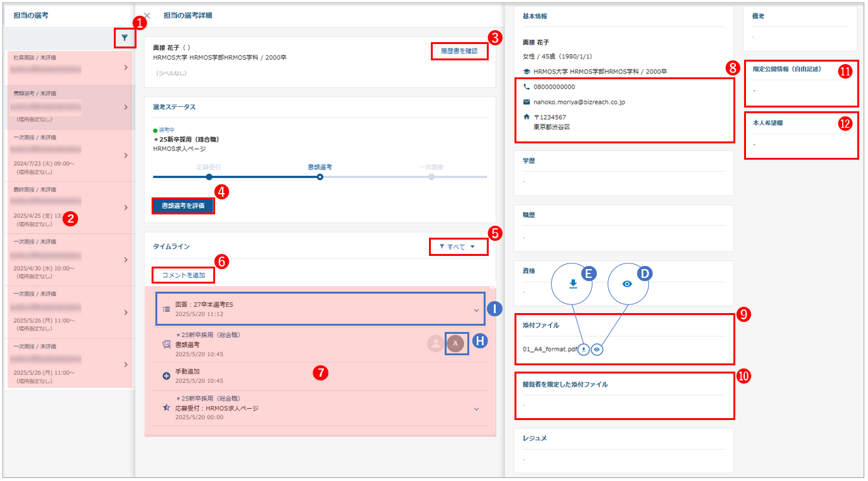Click the plus icon beside 手動追加
This screenshot has height=481, width=868.
167,376
